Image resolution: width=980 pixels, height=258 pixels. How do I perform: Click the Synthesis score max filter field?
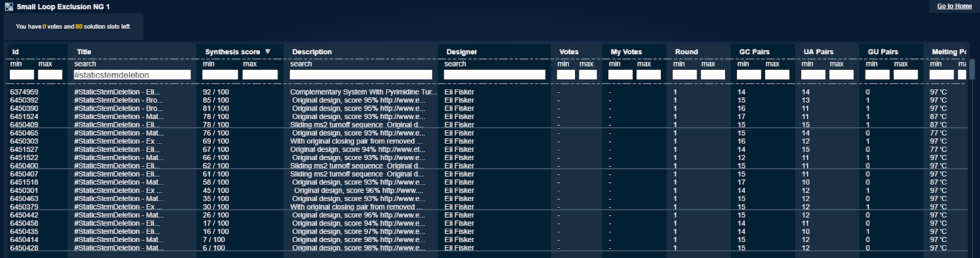tap(260, 75)
